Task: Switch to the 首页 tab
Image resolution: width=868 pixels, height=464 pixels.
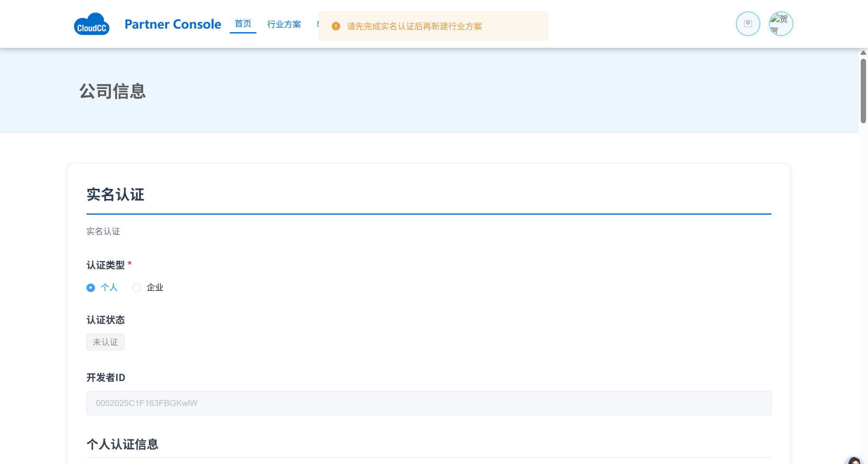Action: coord(243,24)
